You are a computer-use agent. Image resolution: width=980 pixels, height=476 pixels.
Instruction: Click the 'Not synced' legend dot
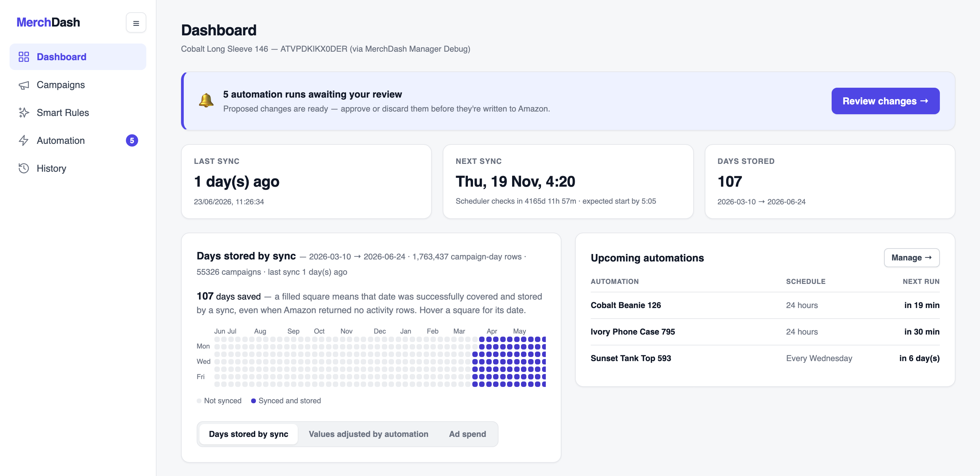click(x=199, y=401)
